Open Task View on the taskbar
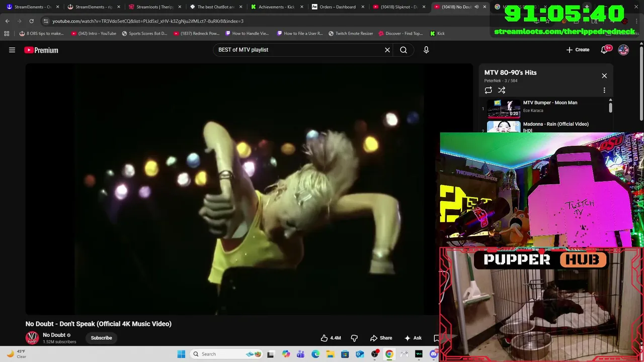Screen dimensions: 644x362 (271, 354)
